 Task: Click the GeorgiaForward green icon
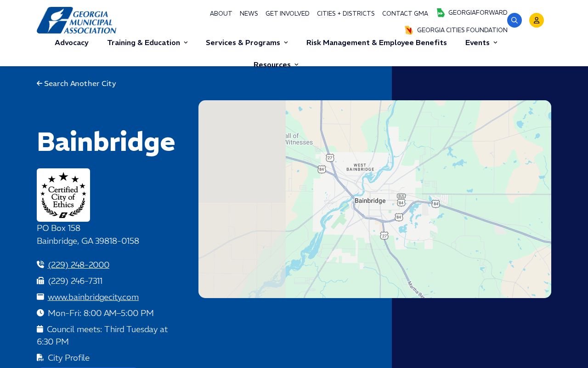click(x=441, y=13)
